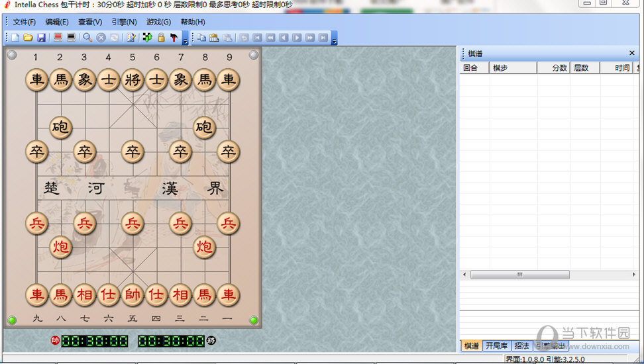Click the undo move icon
This screenshot has width=644, height=364.
click(x=244, y=38)
